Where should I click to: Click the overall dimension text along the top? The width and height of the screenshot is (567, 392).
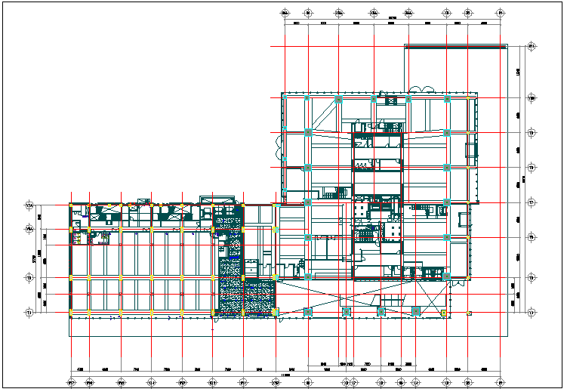click(392, 18)
